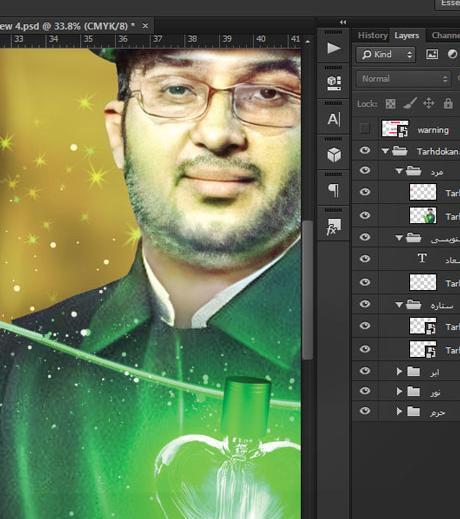Select the Layers tab
The image size is (460, 519).
(406, 35)
